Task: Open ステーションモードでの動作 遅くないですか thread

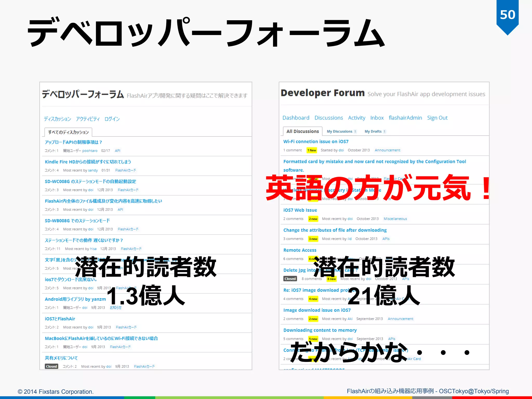Action: (x=84, y=240)
